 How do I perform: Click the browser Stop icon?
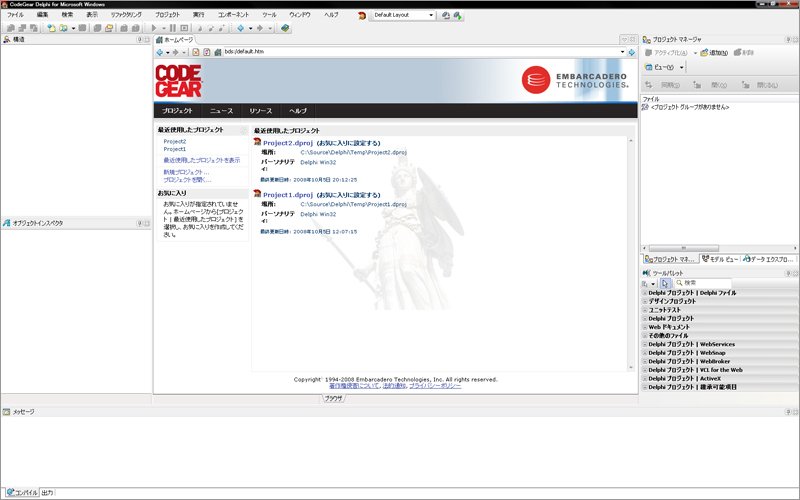[195, 52]
